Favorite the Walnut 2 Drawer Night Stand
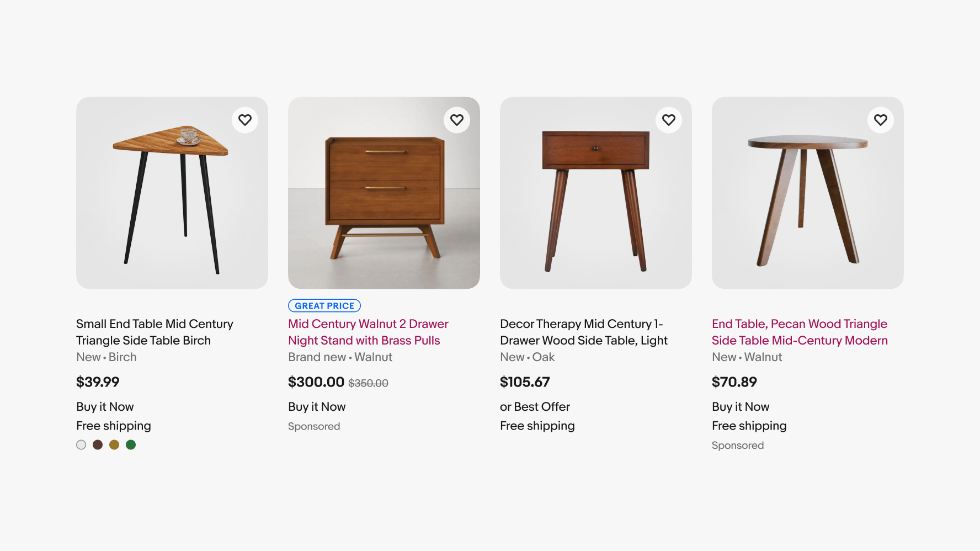This screenshot has width=980, height=551. click(457, 120)
